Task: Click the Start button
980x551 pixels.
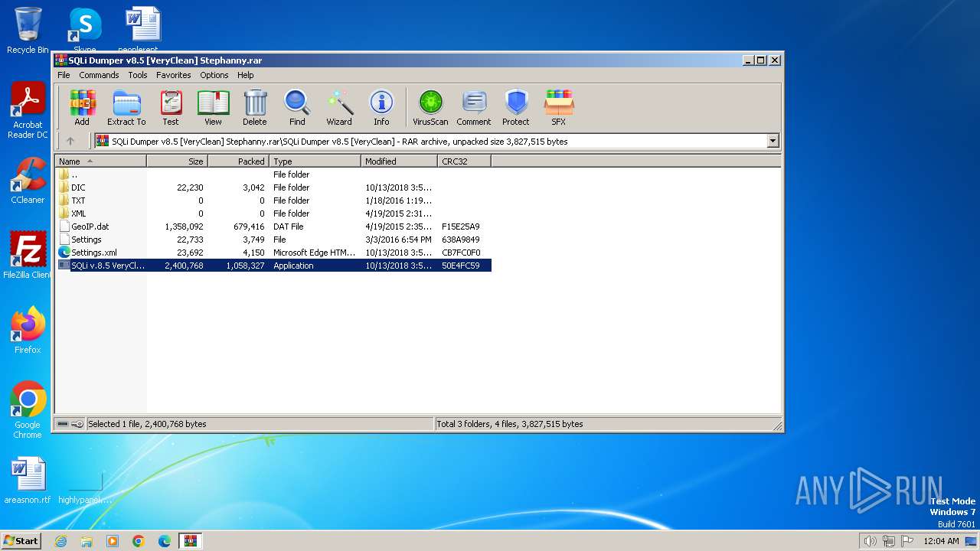Action: coord(21,540)
